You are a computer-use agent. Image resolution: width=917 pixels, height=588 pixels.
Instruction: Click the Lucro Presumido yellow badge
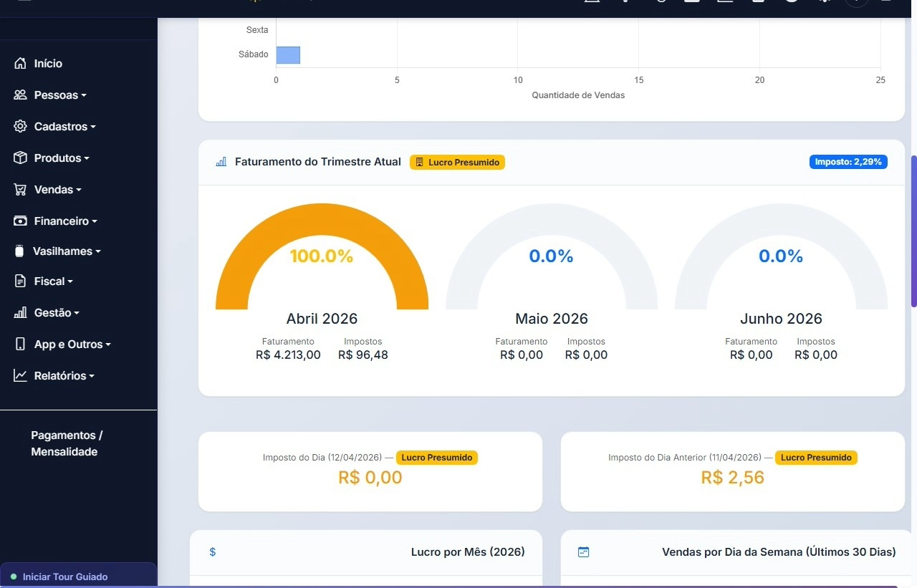coord(457,162)
